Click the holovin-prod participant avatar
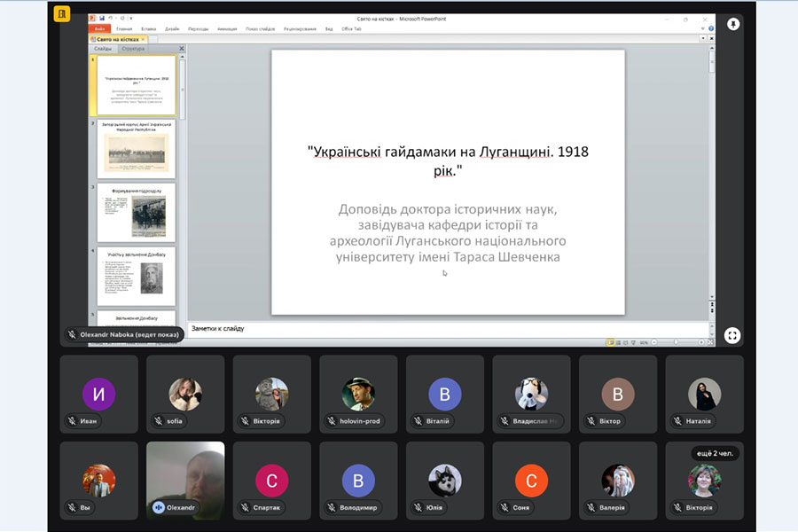 [x=358, y=393]
